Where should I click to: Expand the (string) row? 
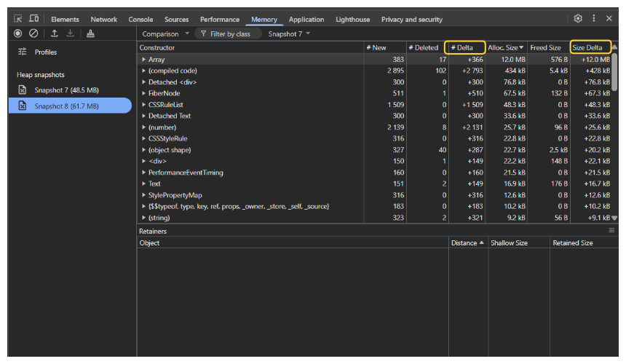coord(143,218)
